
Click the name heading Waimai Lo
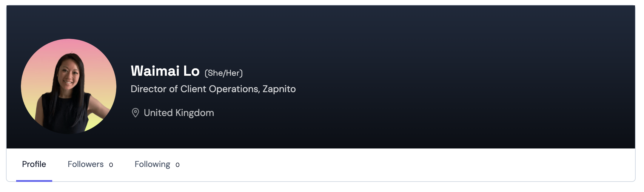click(165, 71)
